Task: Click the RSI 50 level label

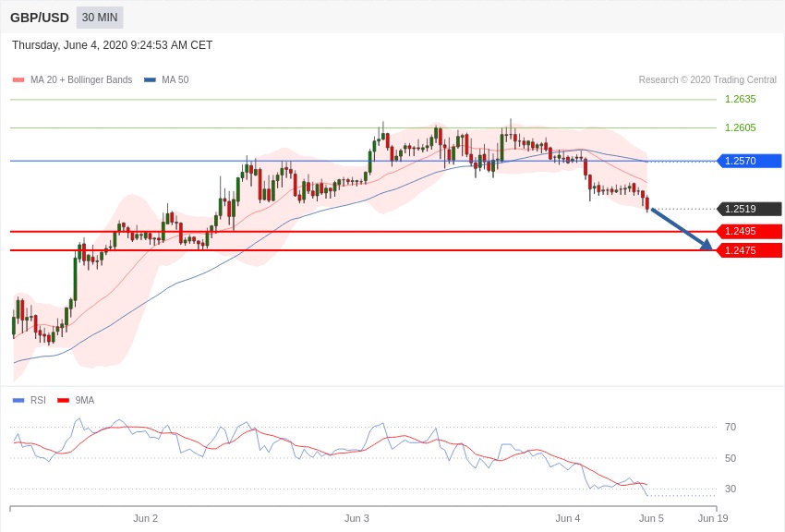Action: (x=731, y=458)
